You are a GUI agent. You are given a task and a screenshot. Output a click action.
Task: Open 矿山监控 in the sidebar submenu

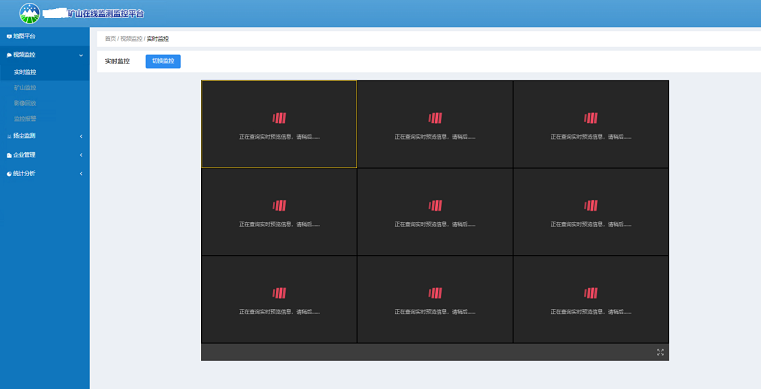coord(25,88)
